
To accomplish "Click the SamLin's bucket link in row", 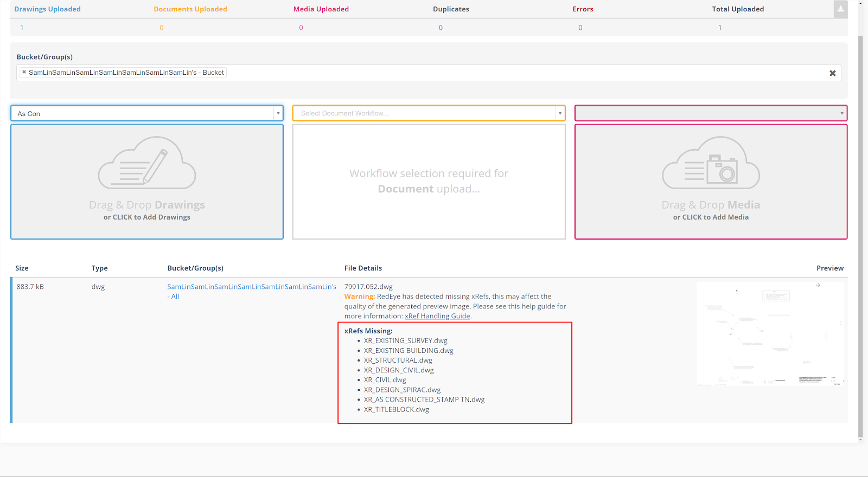I will (251, 287).
